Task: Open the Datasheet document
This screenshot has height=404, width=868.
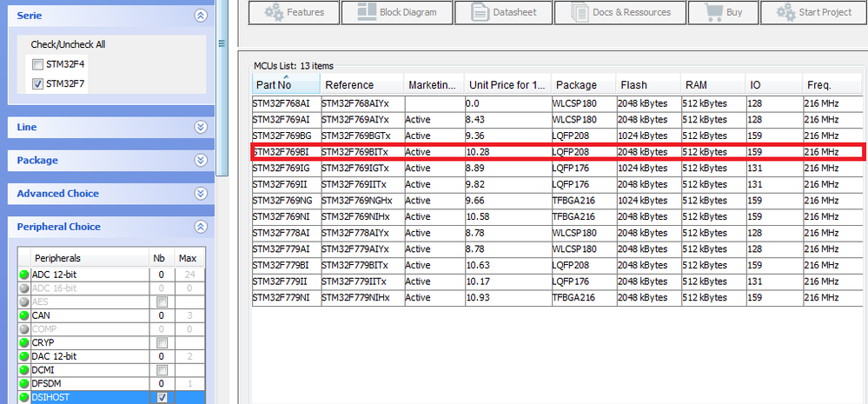Action: (503, 12)
